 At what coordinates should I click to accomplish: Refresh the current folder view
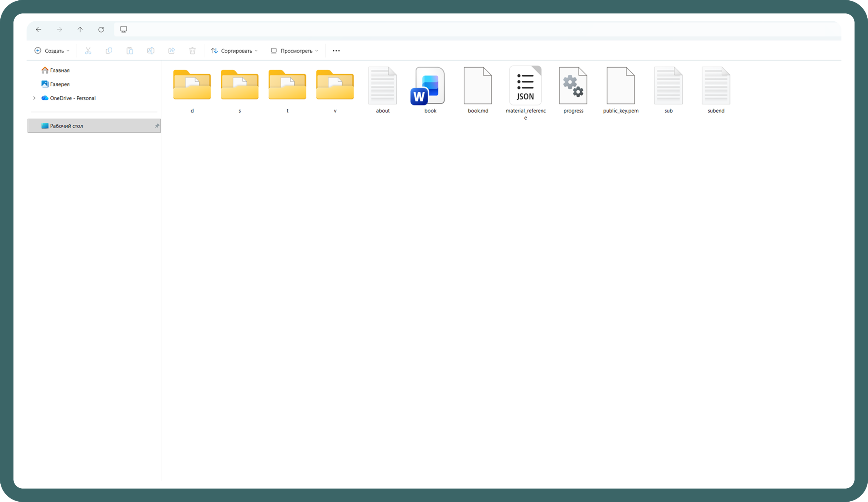click(101, 29)
